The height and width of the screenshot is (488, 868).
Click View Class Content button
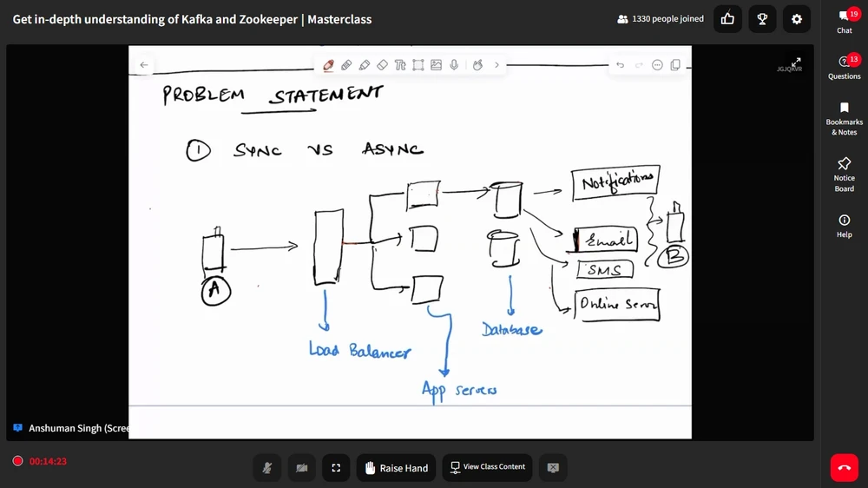coord(487,467)
